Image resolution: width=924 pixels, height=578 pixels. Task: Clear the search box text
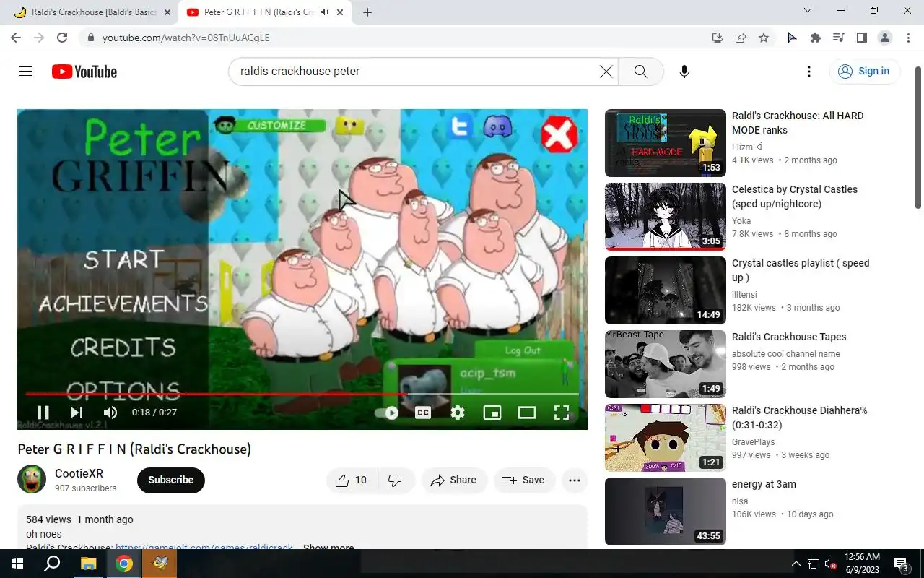[x=606, y=72]
